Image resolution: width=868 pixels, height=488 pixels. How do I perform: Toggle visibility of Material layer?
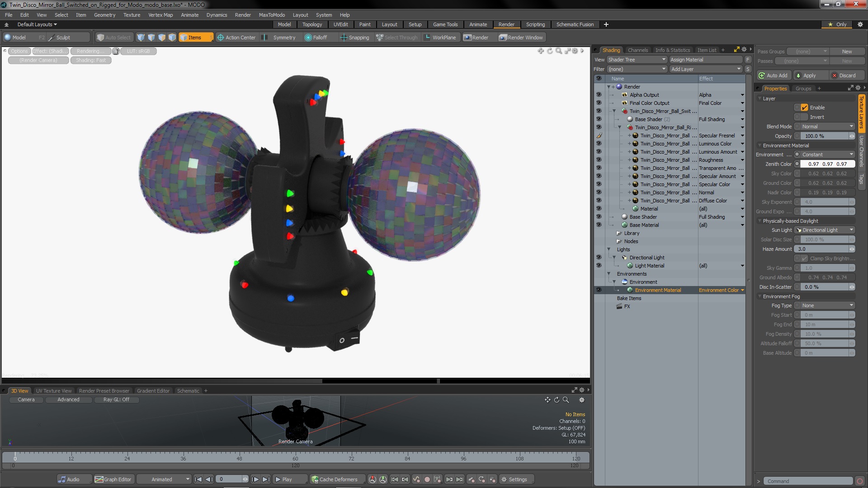[599, 209]
